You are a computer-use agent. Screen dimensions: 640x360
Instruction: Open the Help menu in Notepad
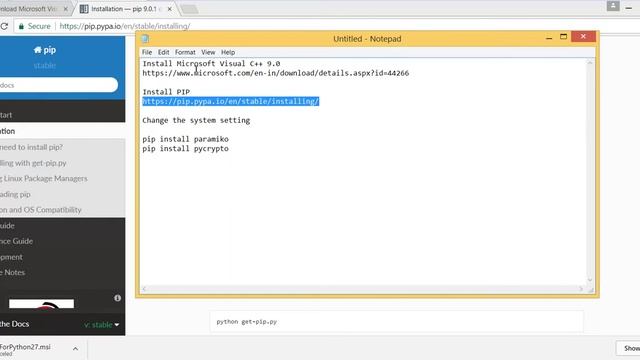tap(228, 52)
